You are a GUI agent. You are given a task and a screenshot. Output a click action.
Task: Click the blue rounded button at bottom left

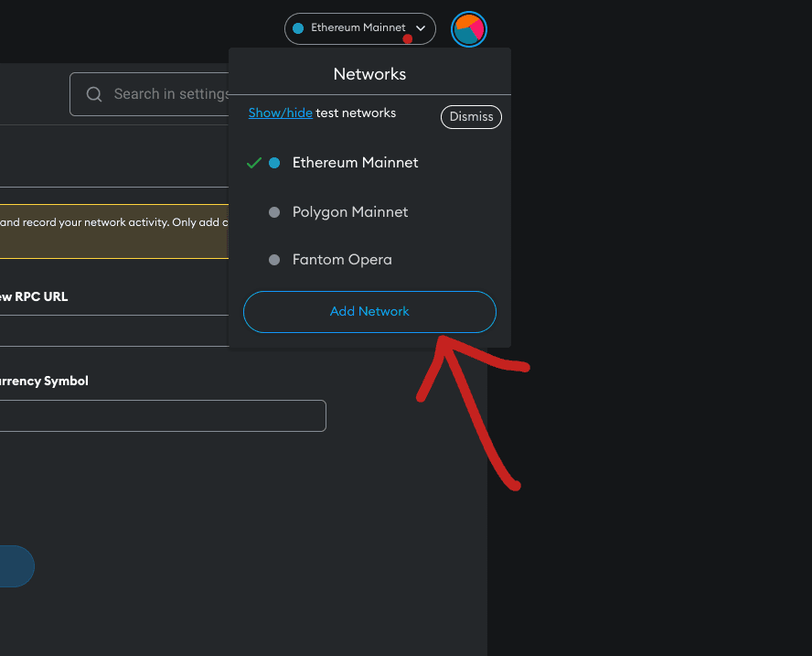[x=14, y=566]
